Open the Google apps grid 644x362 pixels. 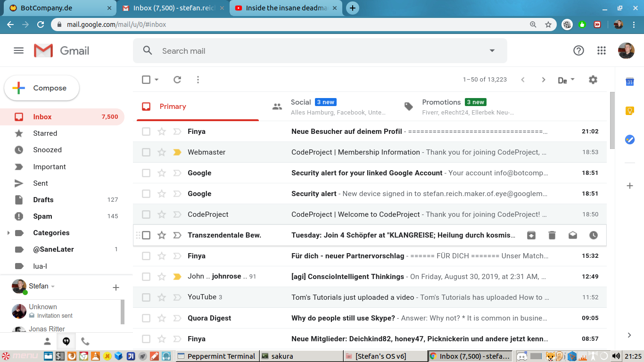click(601, 51)
